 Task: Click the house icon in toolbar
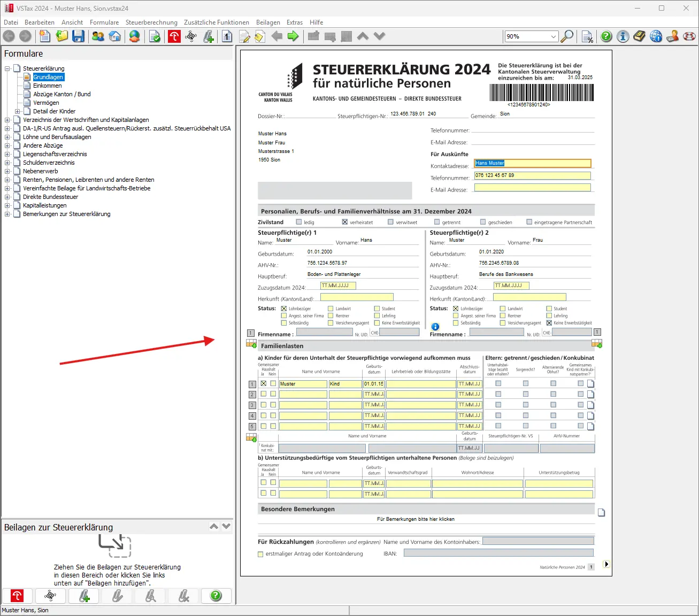click(x=114, y=36)
